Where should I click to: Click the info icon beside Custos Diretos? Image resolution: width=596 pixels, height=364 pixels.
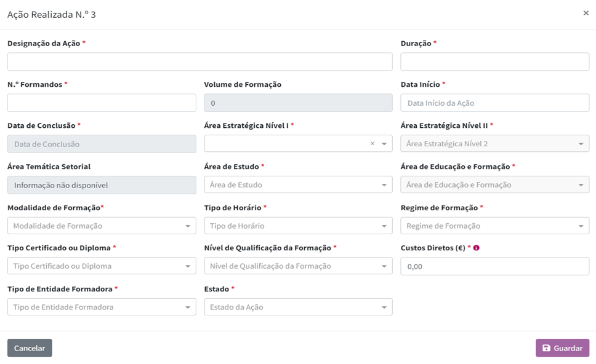pyautogui.click(x=477, y=248)
